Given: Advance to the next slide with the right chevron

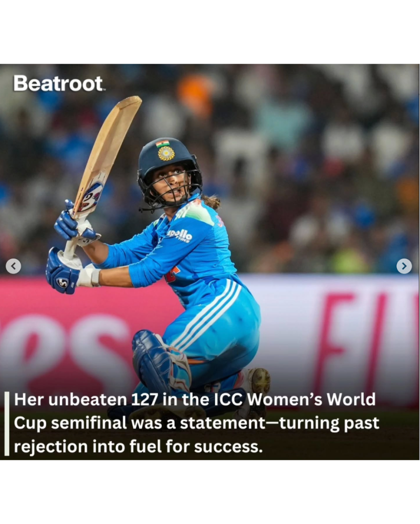Looking at the screenshot, I should click(404, 266).
